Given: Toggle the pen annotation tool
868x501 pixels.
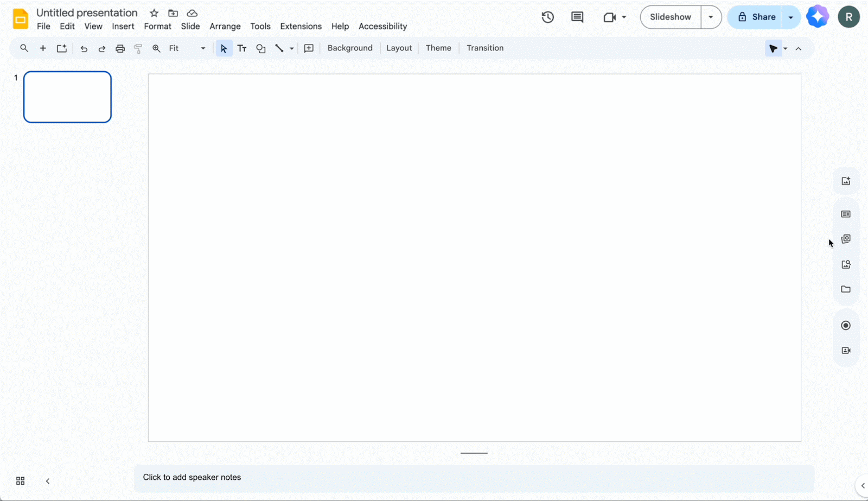Looking at the screenshot, I should coord(773,48).
